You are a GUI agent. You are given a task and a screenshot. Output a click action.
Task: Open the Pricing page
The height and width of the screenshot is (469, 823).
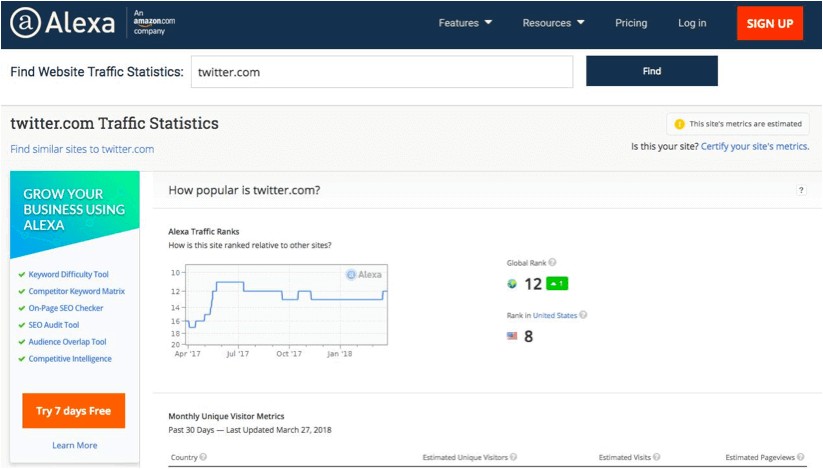(631, 23)
